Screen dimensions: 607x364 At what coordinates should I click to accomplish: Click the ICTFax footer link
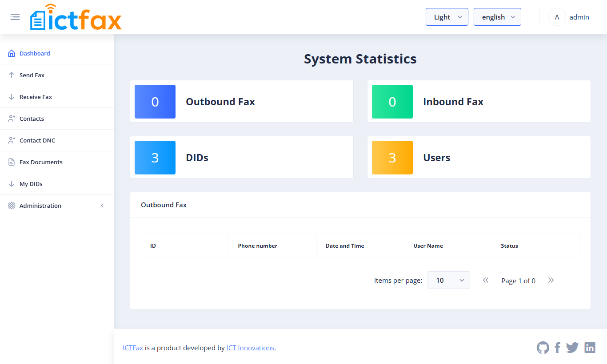point(133,348)
